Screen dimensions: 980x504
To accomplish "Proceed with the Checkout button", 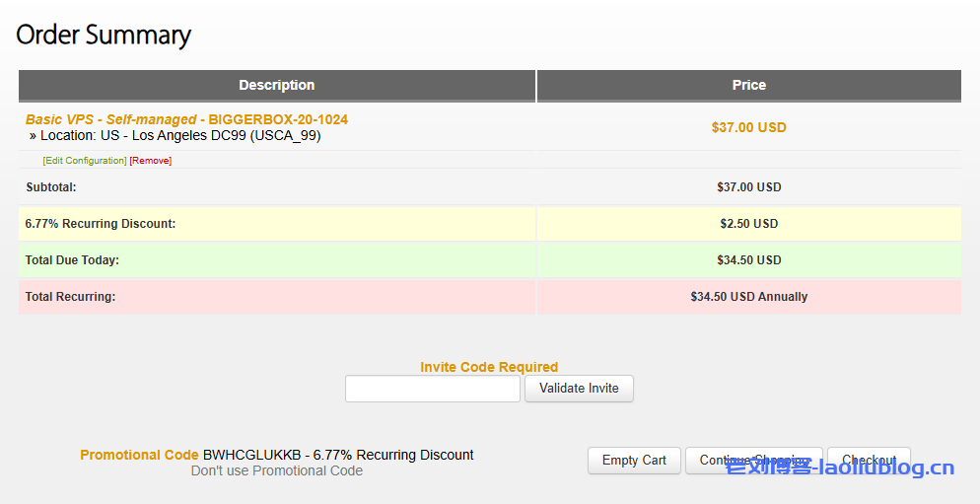I will pos(869,461).
